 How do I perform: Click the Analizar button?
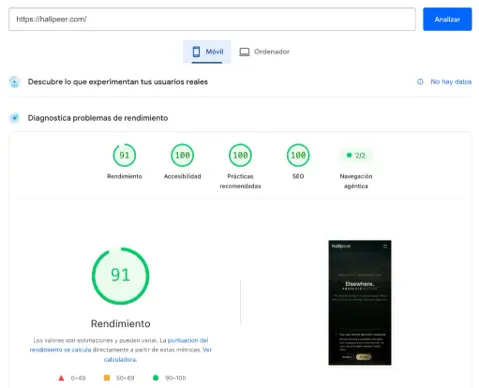coord(447,19)
